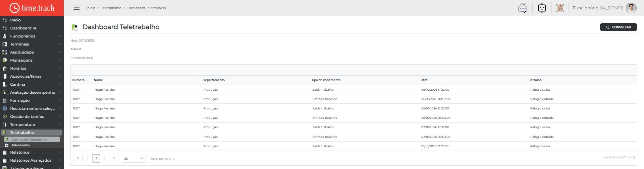Go to the next results page

tap(105, 158)
